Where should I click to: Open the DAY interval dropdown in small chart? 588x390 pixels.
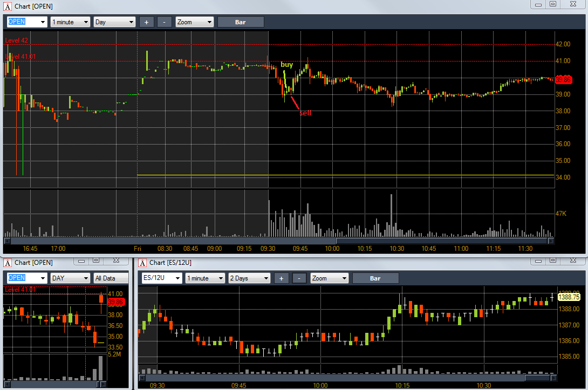[x=70, y=278]
